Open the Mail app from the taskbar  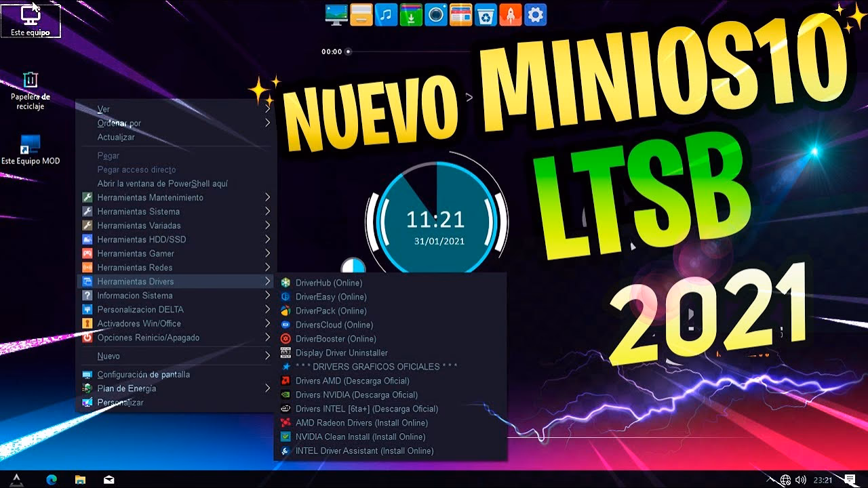click(108, 479)
